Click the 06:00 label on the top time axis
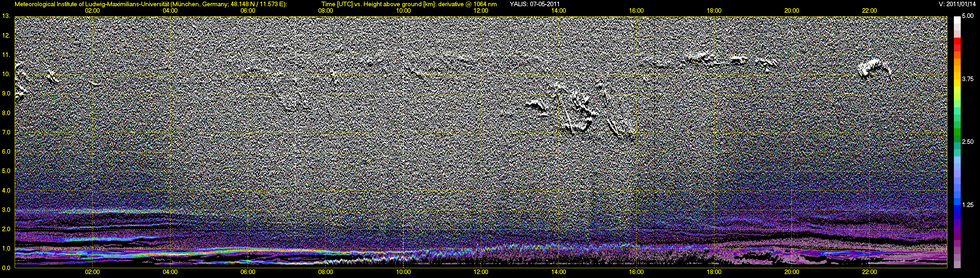 (248, 11)
